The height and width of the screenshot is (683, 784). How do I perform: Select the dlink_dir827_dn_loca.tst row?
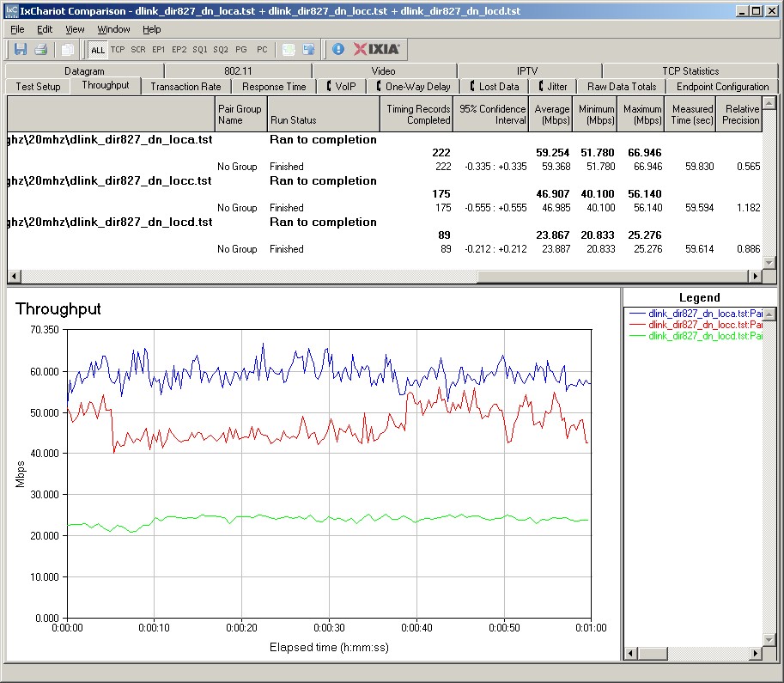coord(385,139)
